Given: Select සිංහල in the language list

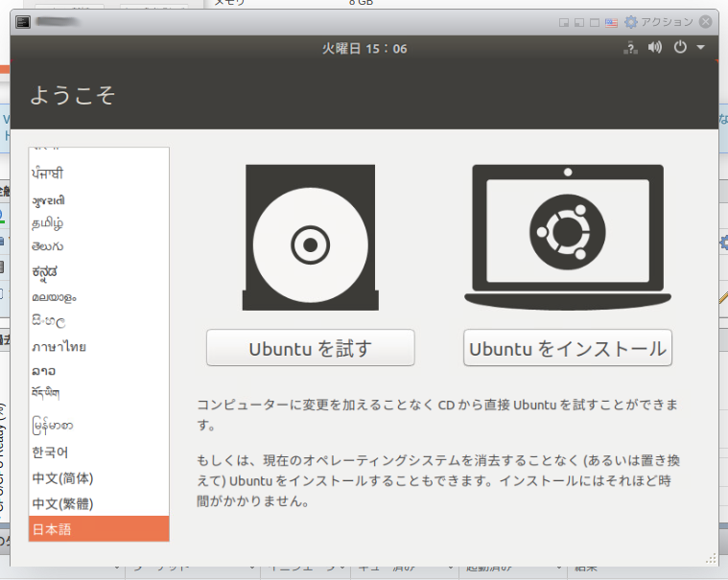Looking at the screenshot, I should click(99, 321).
